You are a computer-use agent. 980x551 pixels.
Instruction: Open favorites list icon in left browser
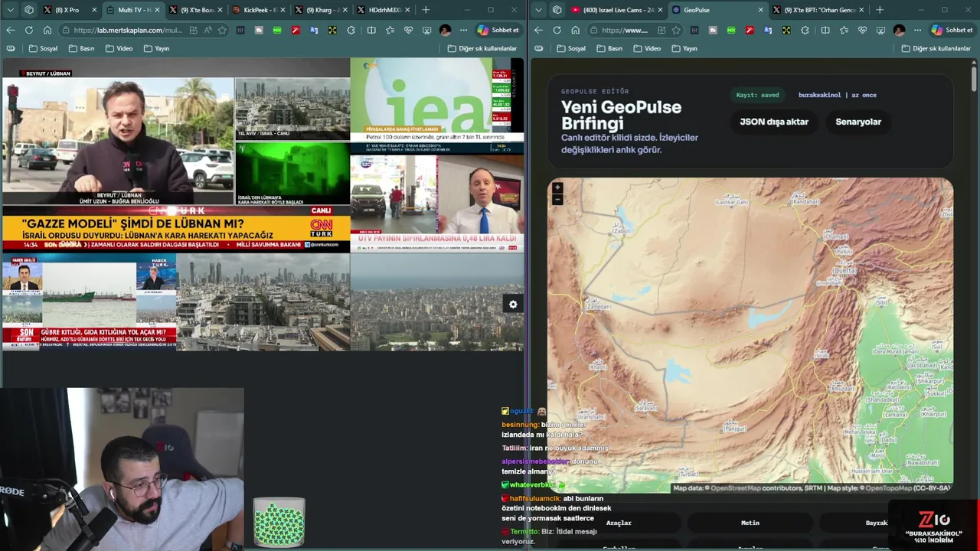point(390,30)
